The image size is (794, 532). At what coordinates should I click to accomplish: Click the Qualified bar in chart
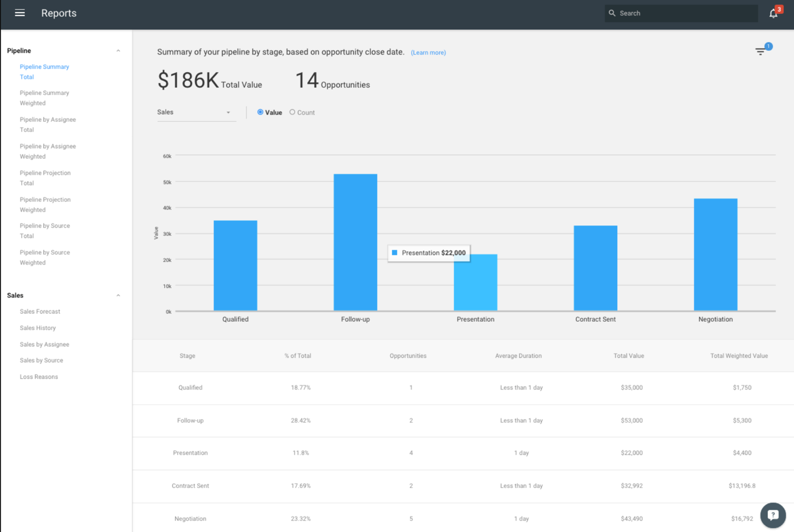click(x=235, y=266)
